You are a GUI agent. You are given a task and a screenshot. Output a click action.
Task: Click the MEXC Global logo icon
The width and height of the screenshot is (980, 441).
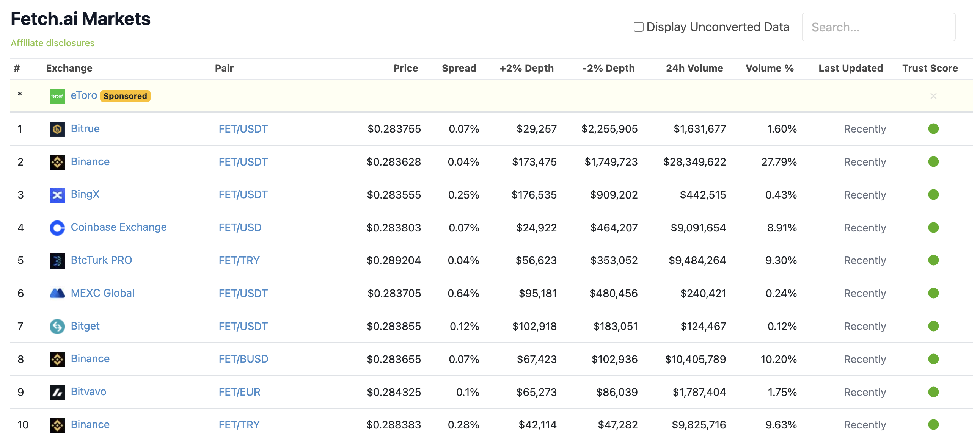(x=57, y=293)
